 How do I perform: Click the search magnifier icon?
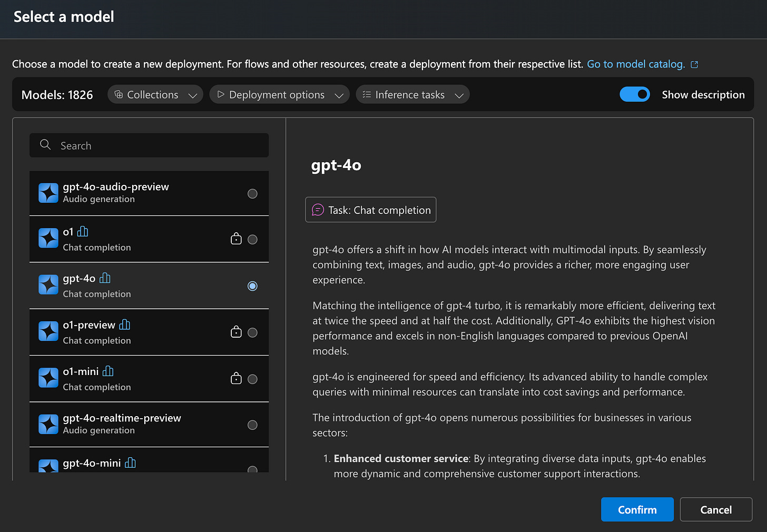[46, 145]
